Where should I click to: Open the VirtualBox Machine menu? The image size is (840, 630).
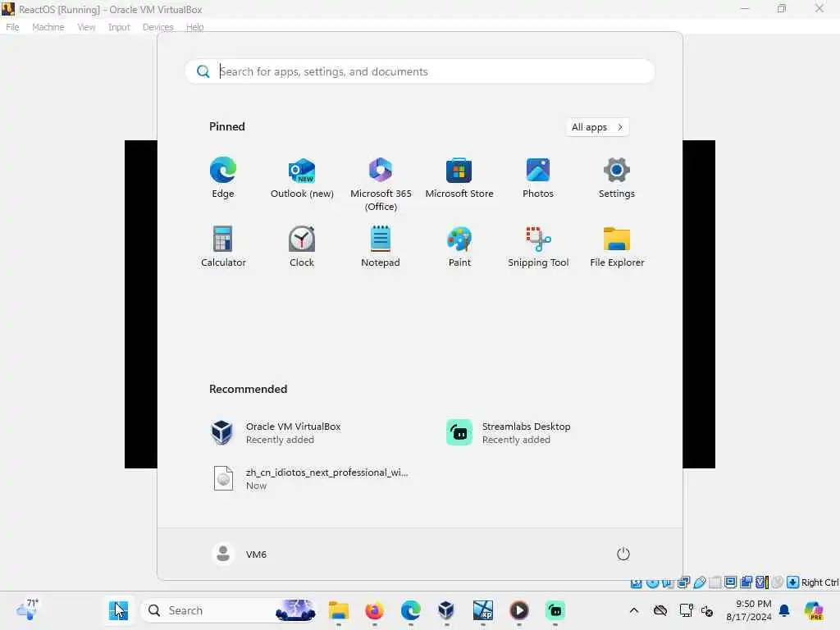coord(48,27)
